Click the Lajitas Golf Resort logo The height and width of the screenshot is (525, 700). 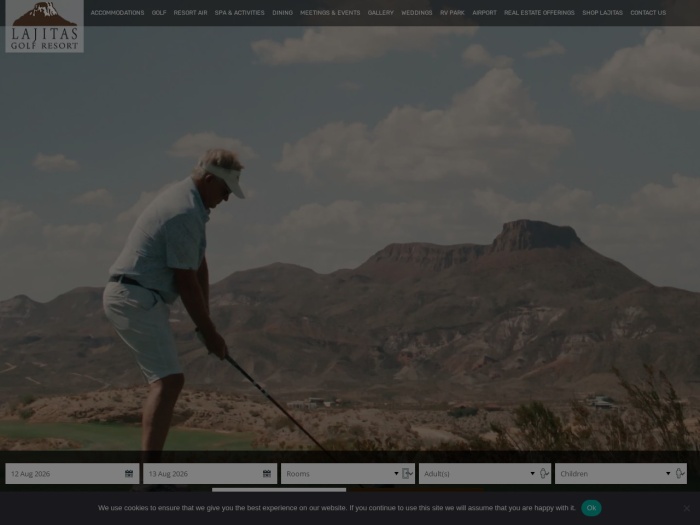(x=44, y=26)
